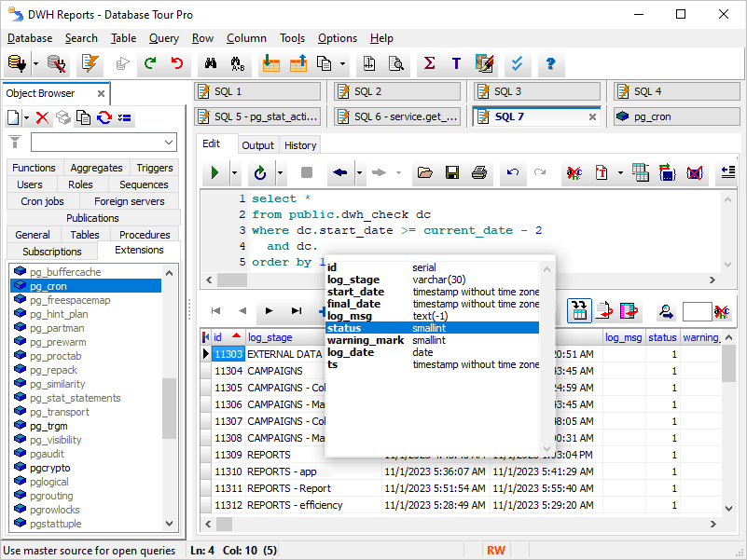Save the SQL script with the diskette icon

pos(452,173)
